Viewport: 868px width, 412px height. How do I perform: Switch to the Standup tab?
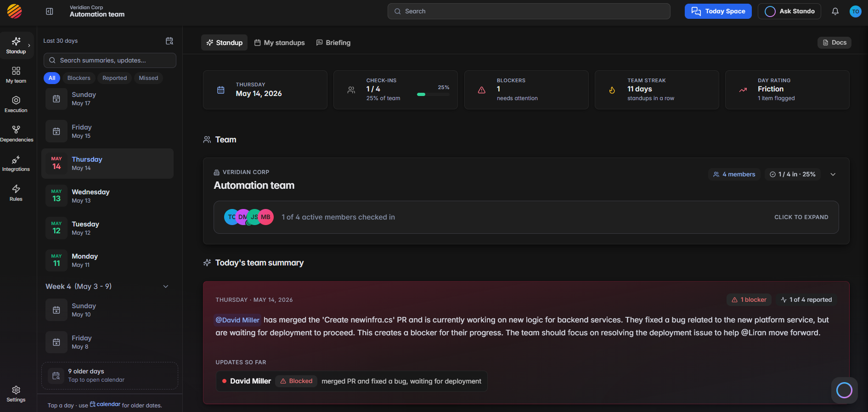pos(224,43)
